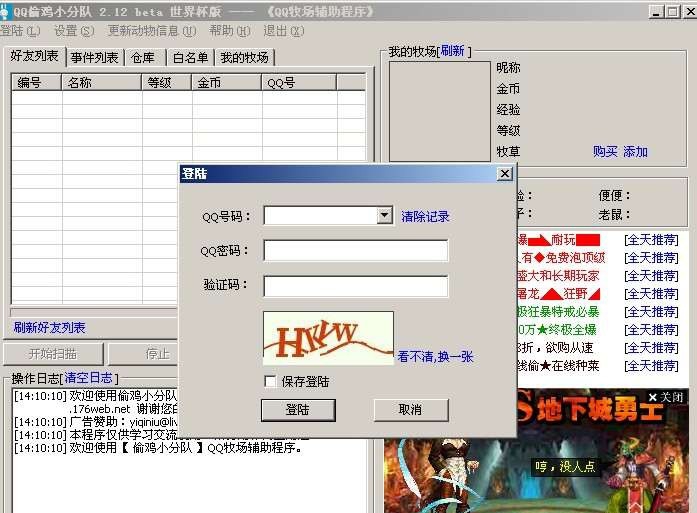Click the 清除记录 link
This screenshot has width=697, height=513.
(x=425, y=216)
